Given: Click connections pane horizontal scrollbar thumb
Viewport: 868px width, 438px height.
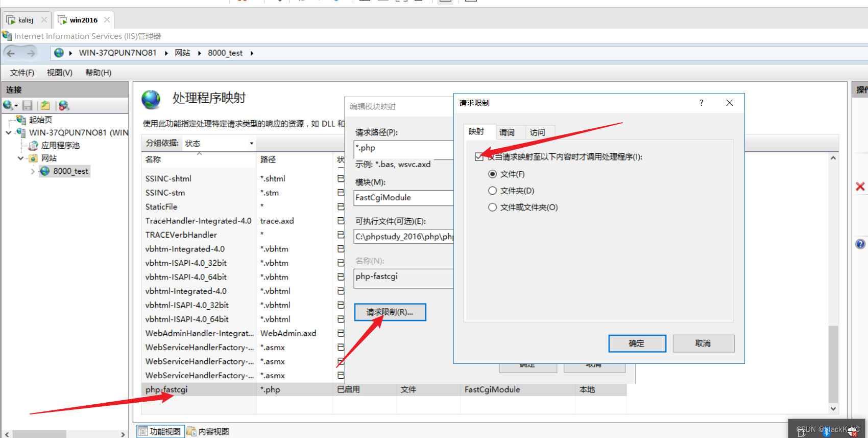Looking at the screenshot, I should (39, 434).
